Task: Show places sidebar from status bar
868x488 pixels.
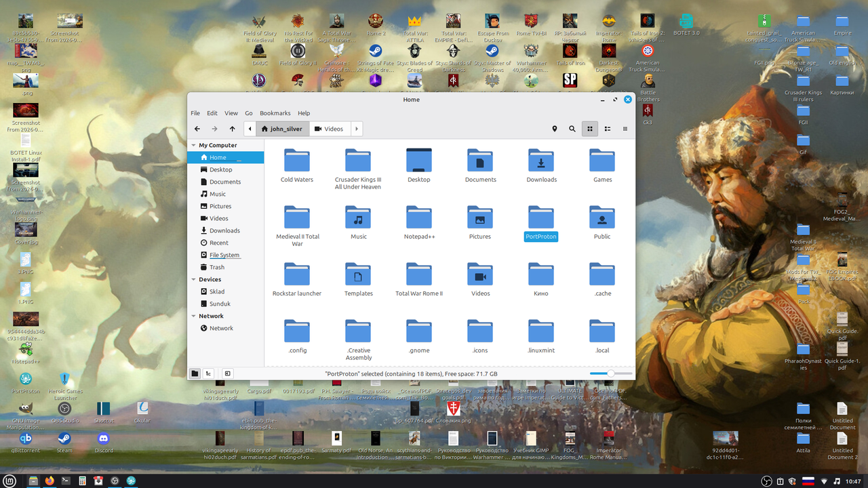Action: pyautogui.click(x=195, y=373)
